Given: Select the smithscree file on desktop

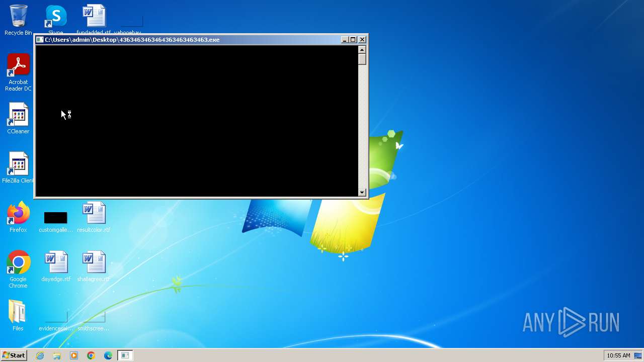Looking at the screenshot, I should (94, 321).
